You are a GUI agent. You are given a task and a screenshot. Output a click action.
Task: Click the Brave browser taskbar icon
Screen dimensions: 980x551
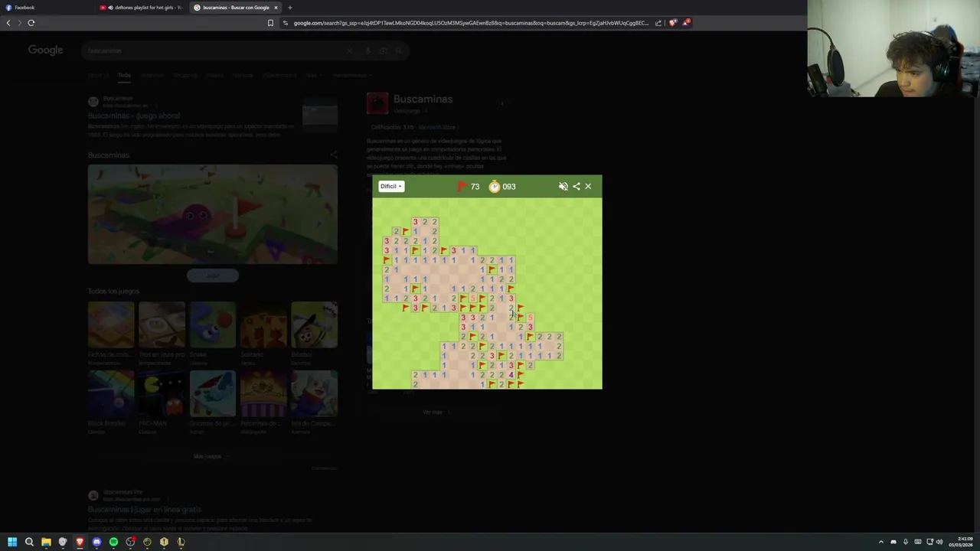80,542
